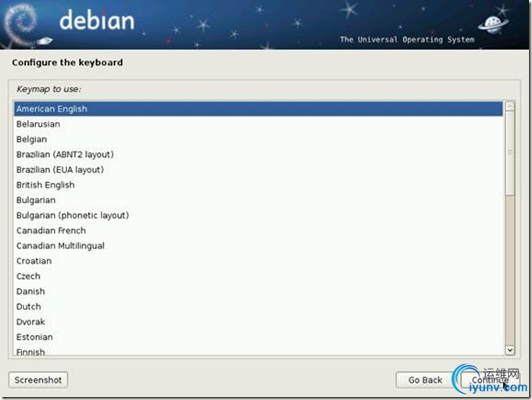Pick the Dvorak keymap
The height and width of the screenshot is (400, 532).
259,322
